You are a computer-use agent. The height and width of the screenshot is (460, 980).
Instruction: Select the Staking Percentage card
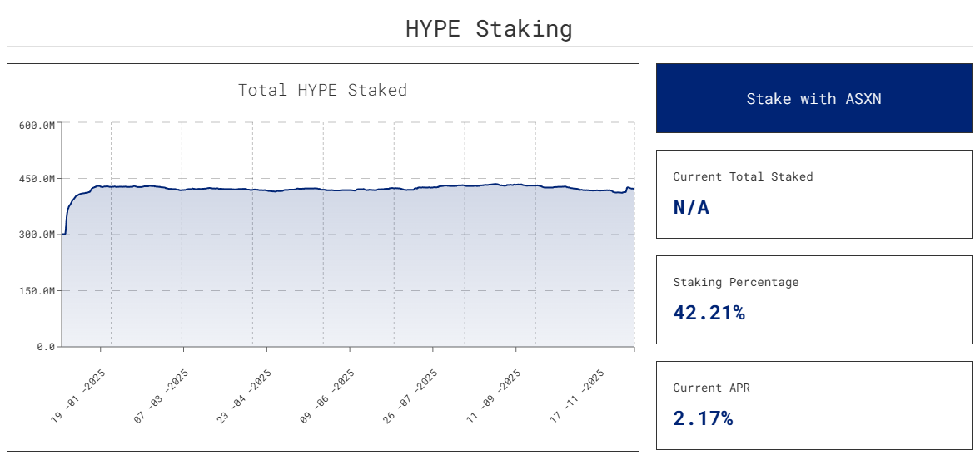click(813, 299)
